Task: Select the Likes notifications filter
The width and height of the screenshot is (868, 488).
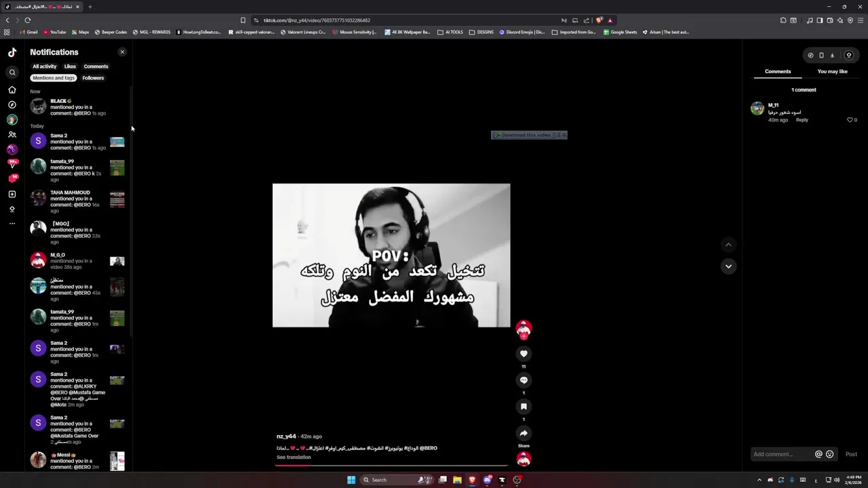Action: 70,66
